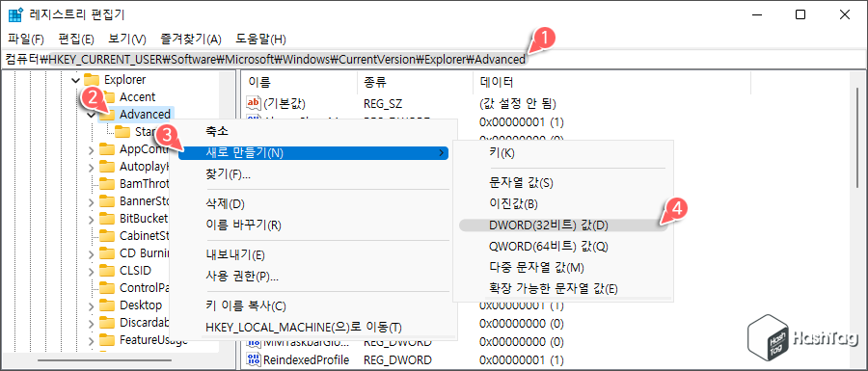Select the BitBucket folder icon
Viewport: 868px width, 371px height.
click(x=107, y=219)
